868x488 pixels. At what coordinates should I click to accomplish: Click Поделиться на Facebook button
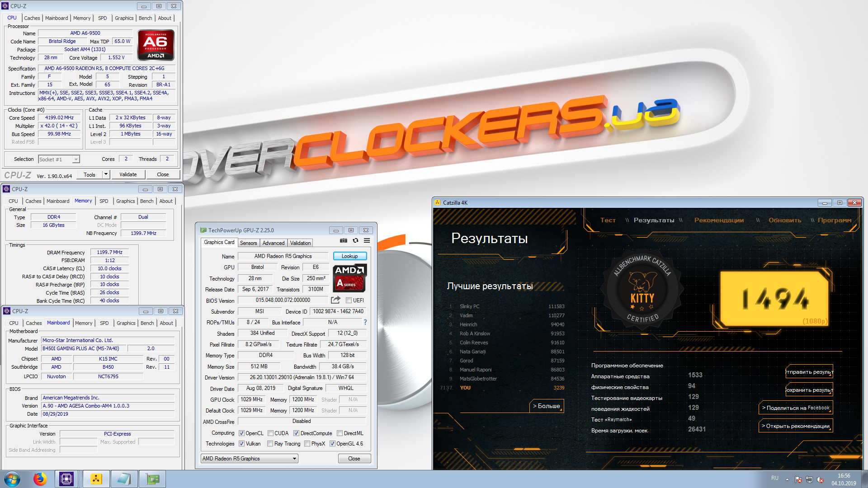click(x=796, y=408)
